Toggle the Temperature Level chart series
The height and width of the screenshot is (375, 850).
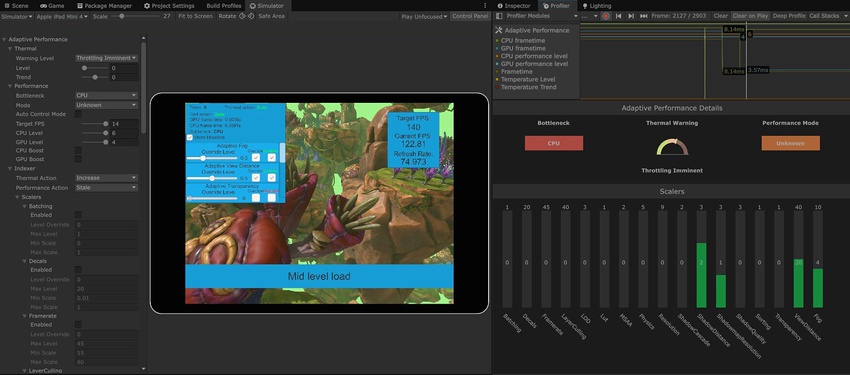coord(525,79)
